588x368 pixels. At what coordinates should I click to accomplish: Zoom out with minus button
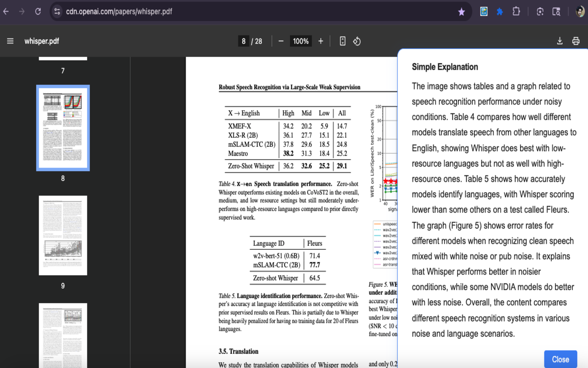281,41
